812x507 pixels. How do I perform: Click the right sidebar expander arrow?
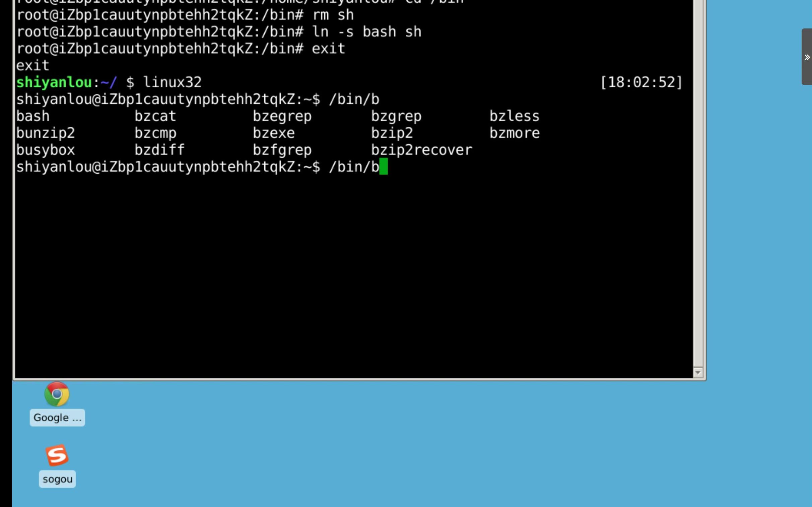pos(807,57)
